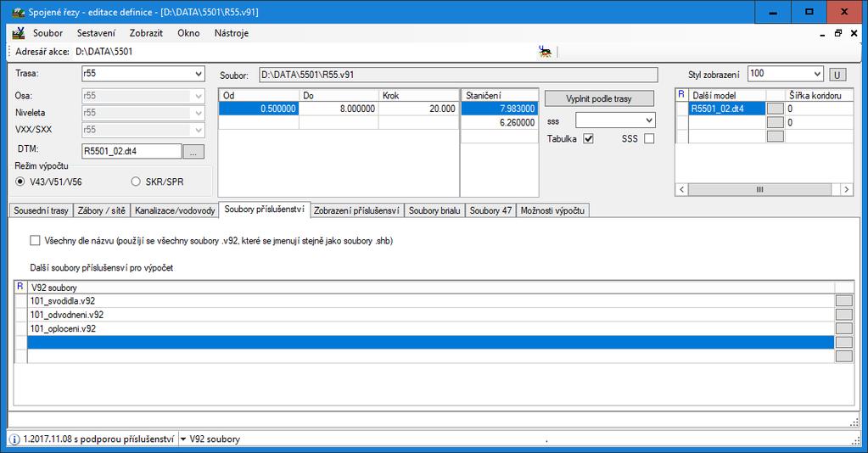
Task: Switch to Zábory / sítě tab
Action: click(101, 210)
